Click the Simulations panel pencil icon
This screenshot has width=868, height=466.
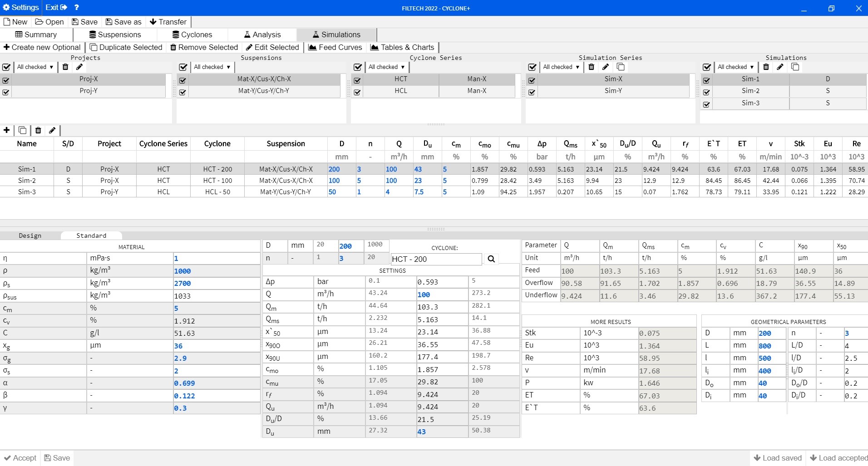click(780, 67)
